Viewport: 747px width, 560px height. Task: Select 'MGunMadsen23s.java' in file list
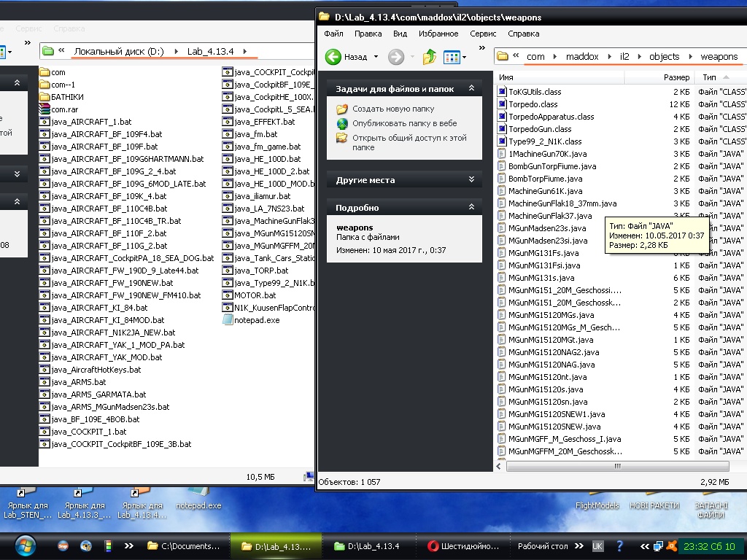point(547,228)
